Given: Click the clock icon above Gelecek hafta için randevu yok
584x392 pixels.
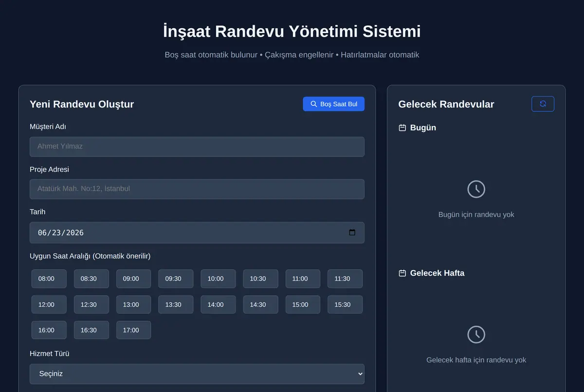Looking at the screenshot, I should coord(476,335).
